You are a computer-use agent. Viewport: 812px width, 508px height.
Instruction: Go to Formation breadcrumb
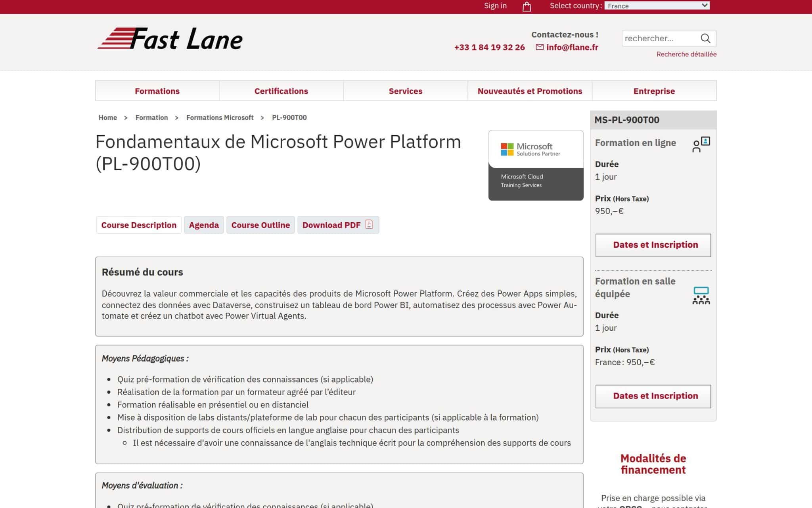151,117
